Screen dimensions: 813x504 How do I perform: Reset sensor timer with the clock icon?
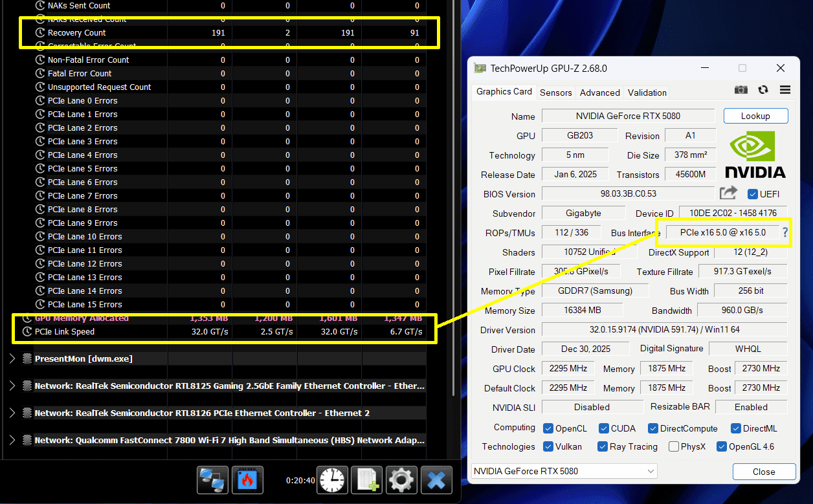[x=332, y=480]
